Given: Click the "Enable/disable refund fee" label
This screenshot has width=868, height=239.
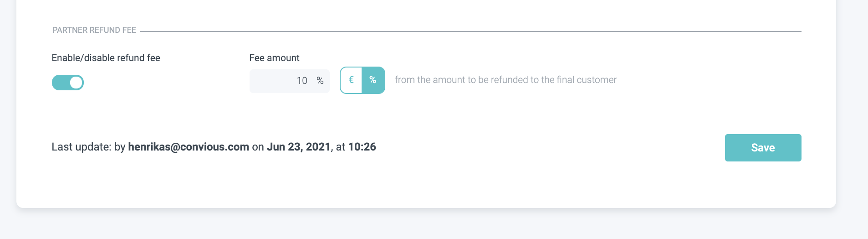Looking at the screenshot, I should click(106, 58).
